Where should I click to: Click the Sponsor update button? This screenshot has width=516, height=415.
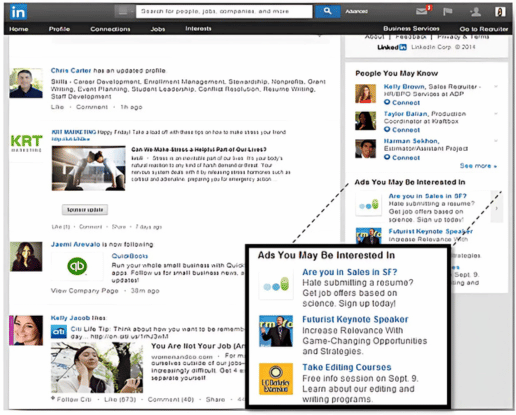(85, 210)
